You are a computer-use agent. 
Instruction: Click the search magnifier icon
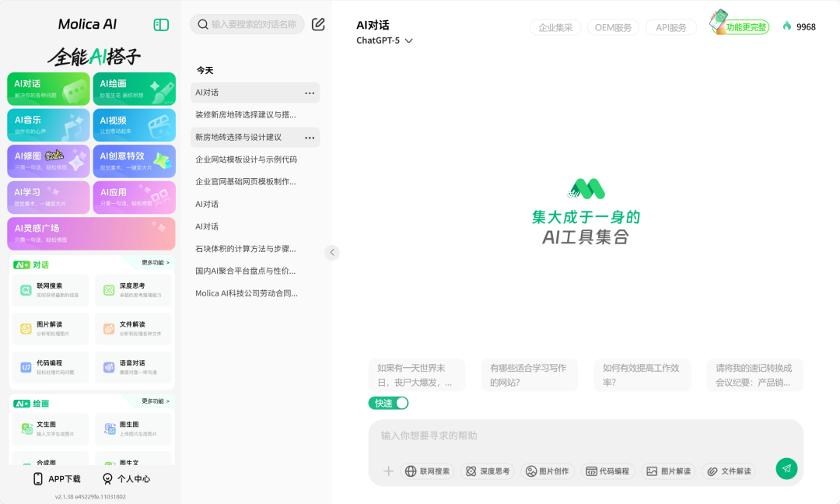click(202, 24)
